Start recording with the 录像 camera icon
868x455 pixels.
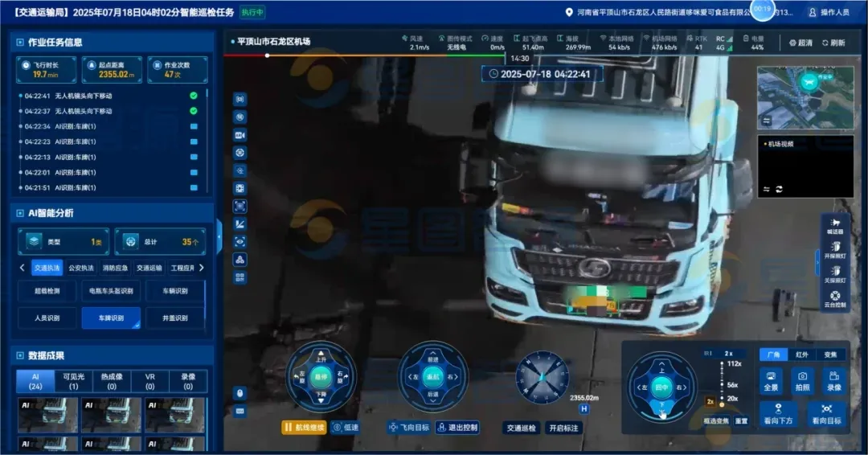[834, 380]
